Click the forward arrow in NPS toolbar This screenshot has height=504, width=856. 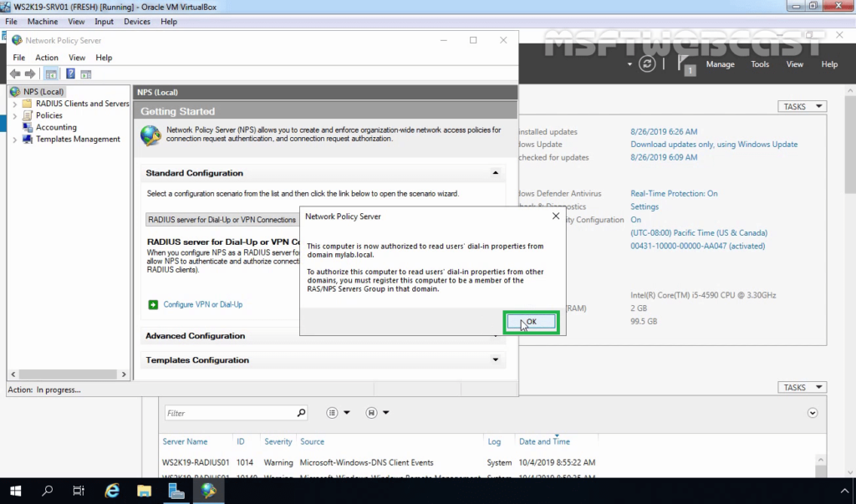[30, 74]
